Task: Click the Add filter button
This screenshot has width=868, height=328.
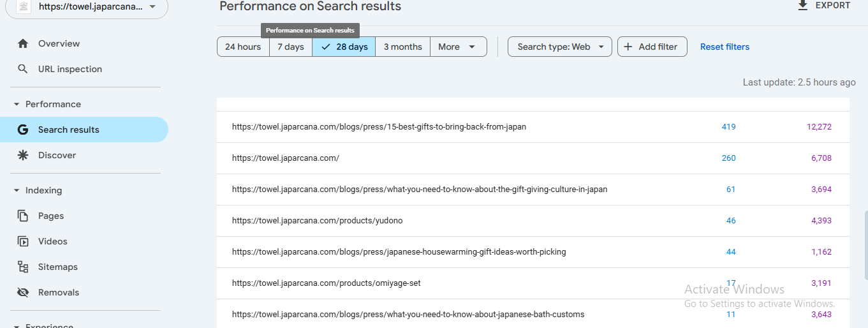Action: coord(652,47)
